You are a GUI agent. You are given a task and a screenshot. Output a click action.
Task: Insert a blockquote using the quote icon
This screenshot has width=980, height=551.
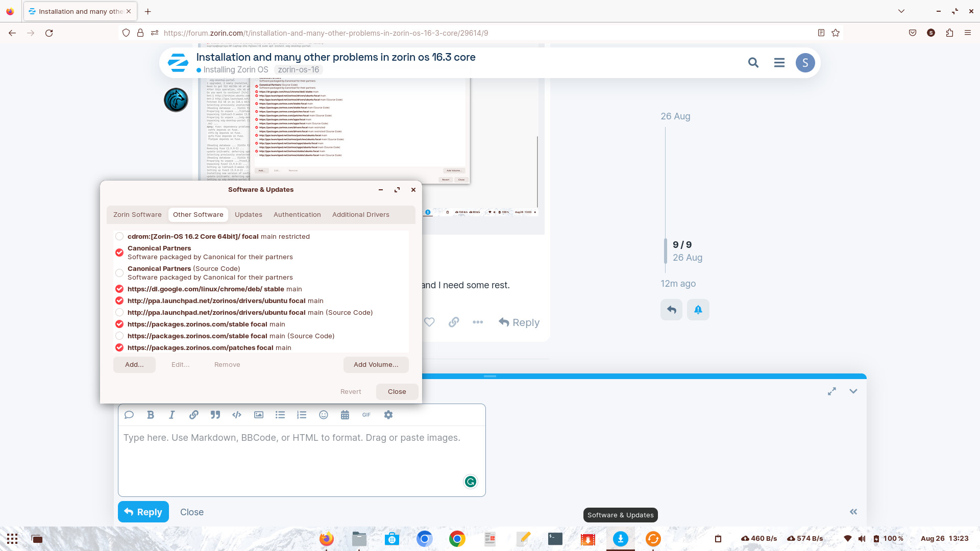pos(215,415)
